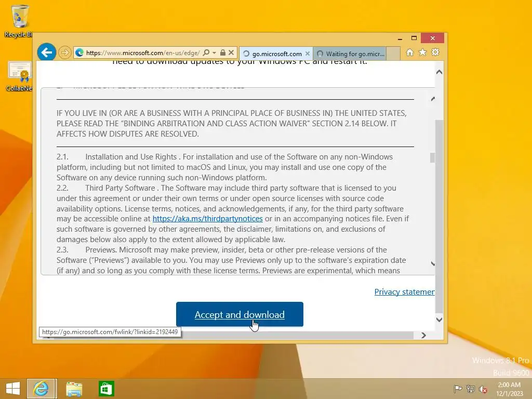532x399 pixels.
Task: Click the '2.3. Previews' paragraph text
Action: point(232,260)
